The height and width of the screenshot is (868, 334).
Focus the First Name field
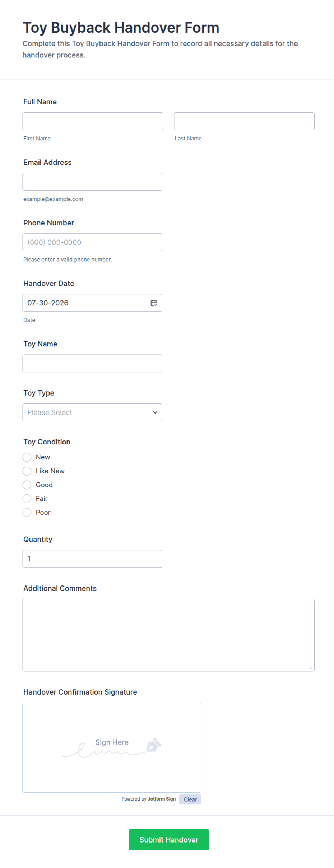(93, 121)
